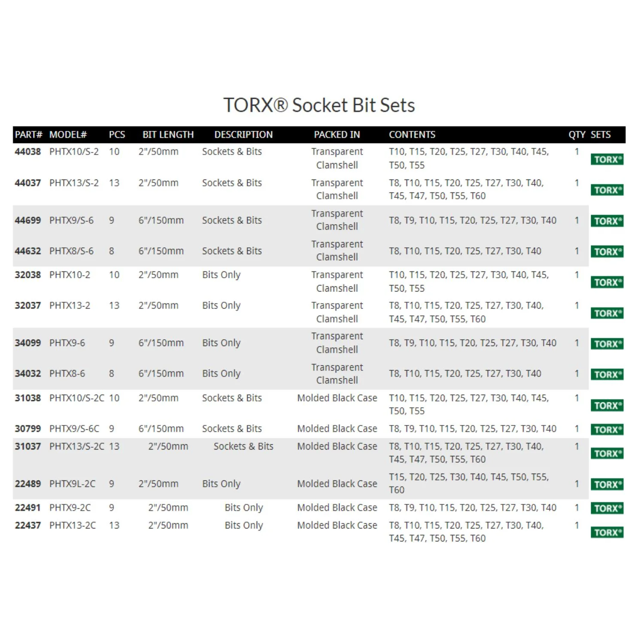The width and height of the screenshot is (644, 644).
Task: Click the BIT LENGTH column header
Action: [168, 134]
